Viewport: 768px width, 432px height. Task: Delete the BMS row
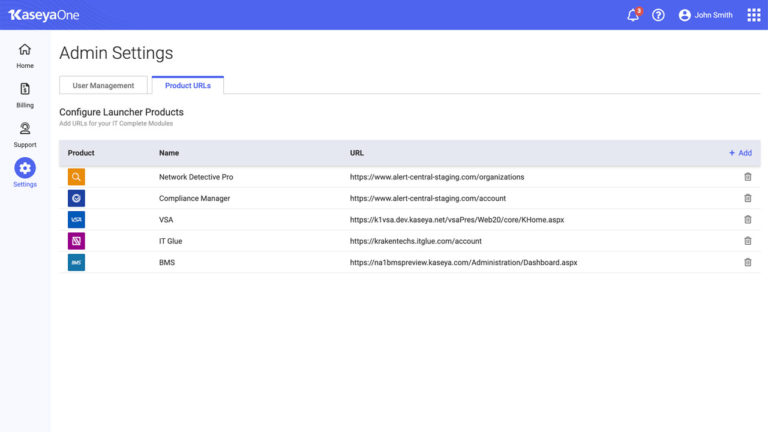[x=747, y=263]
